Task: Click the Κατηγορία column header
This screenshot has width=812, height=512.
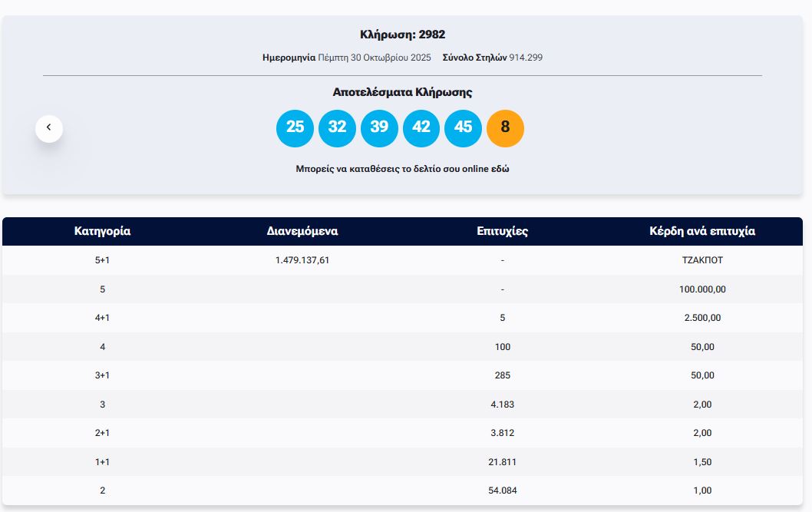Action: click(x=102, y=231)
